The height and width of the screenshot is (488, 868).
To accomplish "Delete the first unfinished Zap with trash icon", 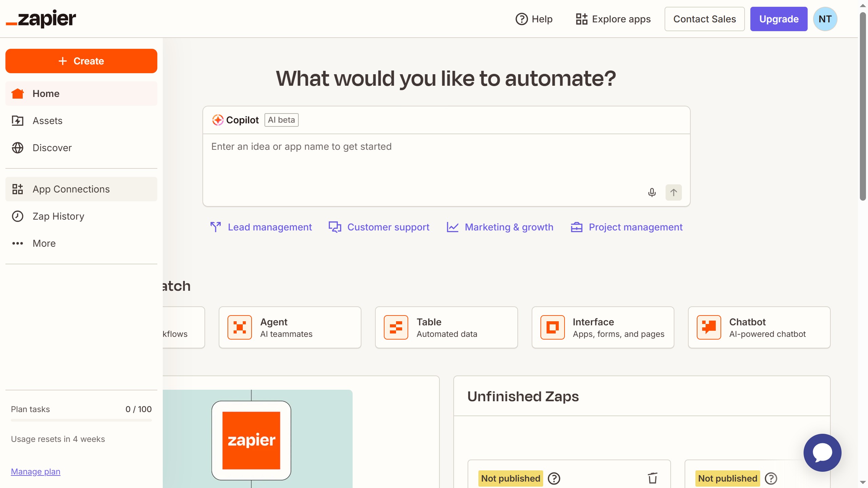I will 653,478.
